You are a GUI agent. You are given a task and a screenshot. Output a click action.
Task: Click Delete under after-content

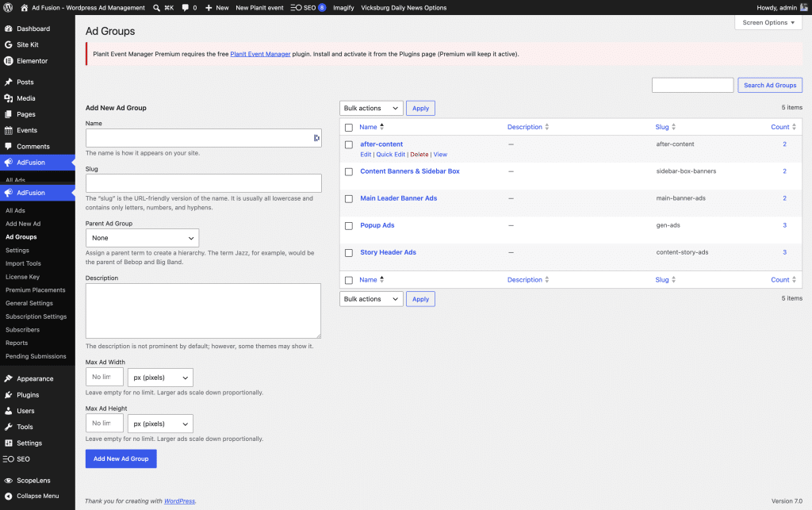coord(419,155)
